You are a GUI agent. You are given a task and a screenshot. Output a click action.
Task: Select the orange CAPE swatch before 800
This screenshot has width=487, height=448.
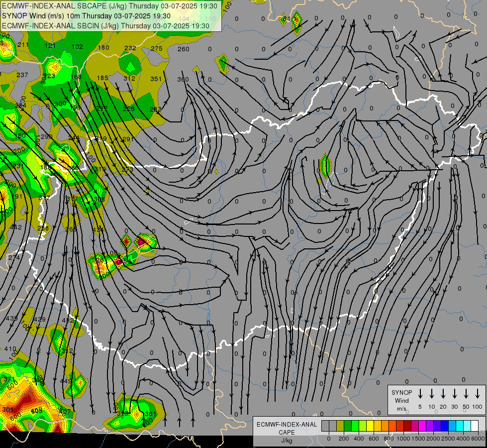(x=385, y=426)
